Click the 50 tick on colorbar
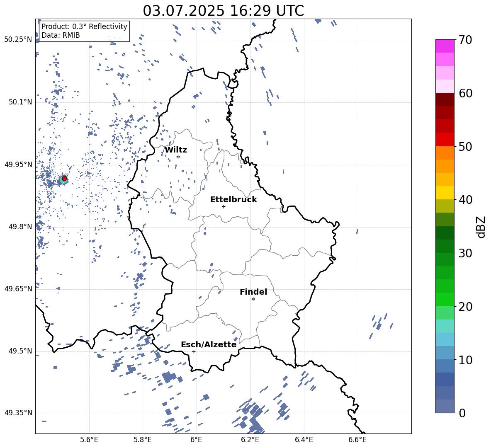Image resolution: width=491 pixels, height=448 pixels. pos(465,147)
